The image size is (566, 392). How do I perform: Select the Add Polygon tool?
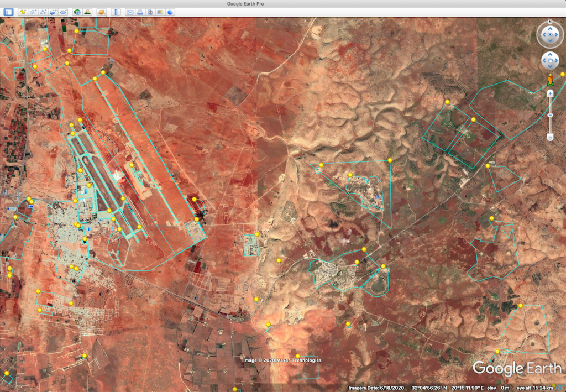33,12
